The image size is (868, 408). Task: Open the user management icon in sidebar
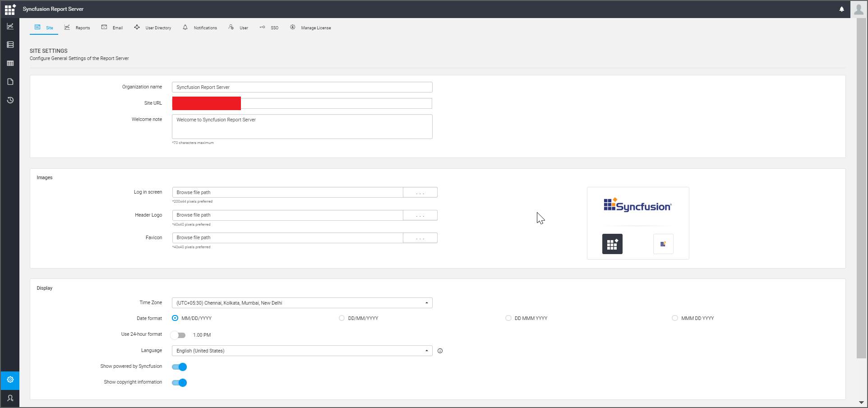(x=10, y=398)
